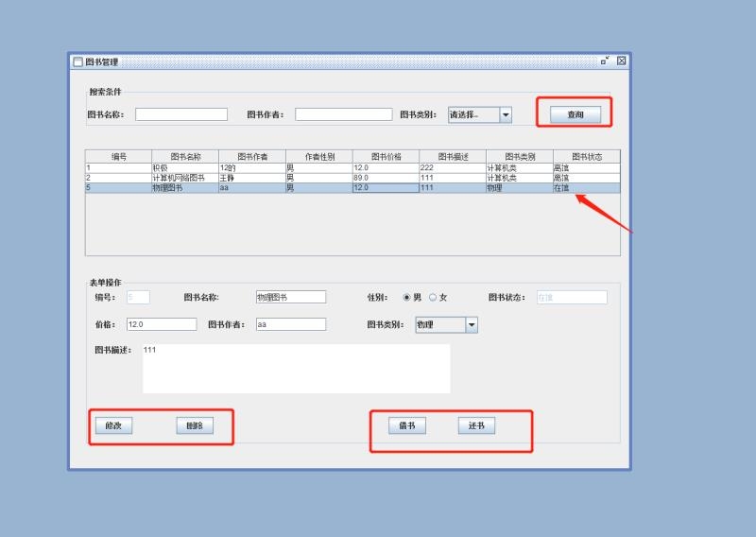Select the aa author cell in the table

(x=252, y=188)
